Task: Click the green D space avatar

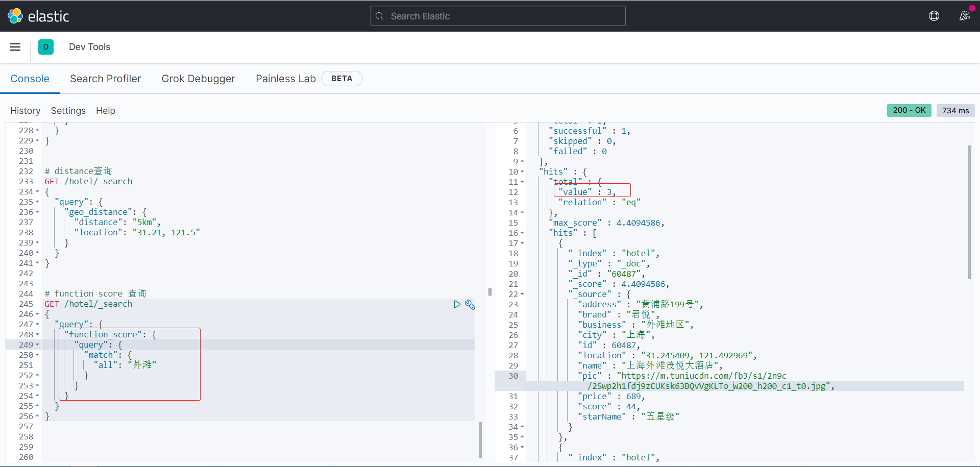Action: (46, 47)
